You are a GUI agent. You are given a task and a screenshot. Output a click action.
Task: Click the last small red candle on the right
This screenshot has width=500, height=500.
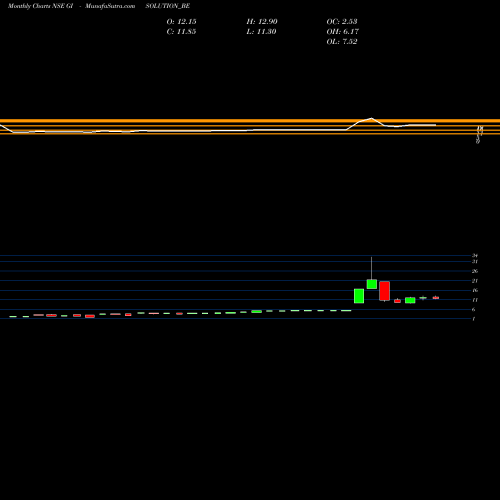point(436,298)
